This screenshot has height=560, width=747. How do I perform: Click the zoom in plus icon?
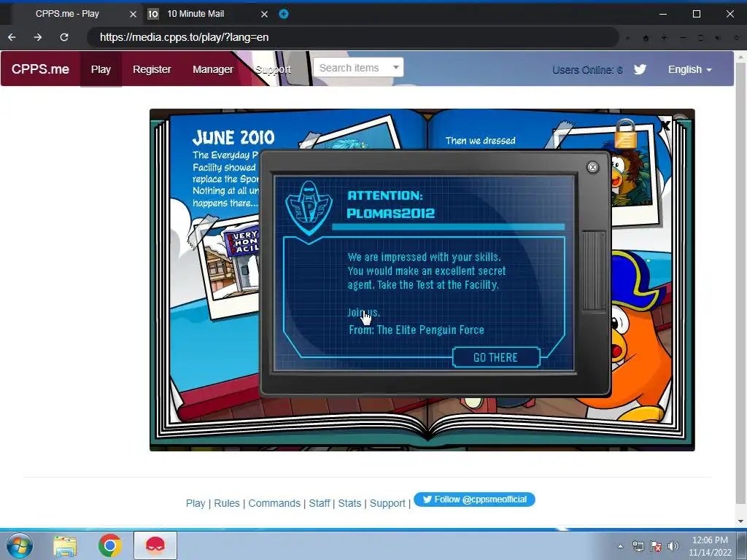(664, 38)
